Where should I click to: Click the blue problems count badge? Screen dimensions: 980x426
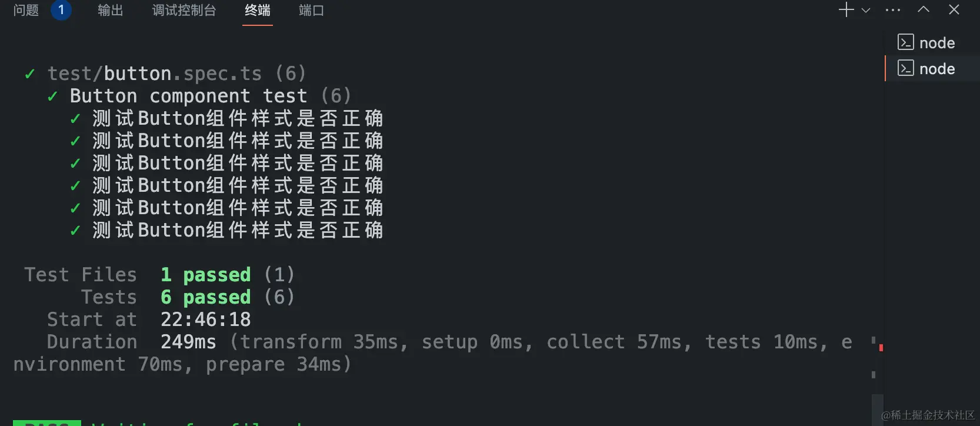coord(61,10)
